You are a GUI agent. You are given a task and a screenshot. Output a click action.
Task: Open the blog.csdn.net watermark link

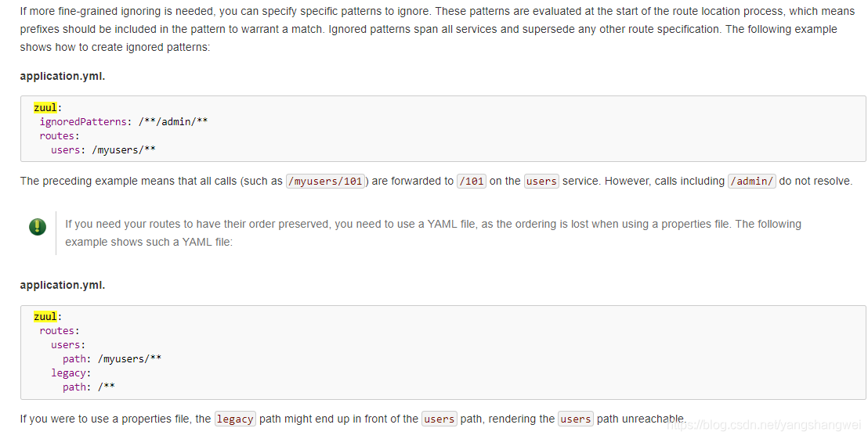point(762,424)
